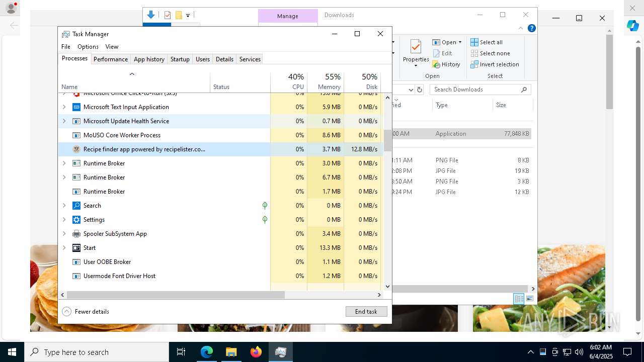Switch to the Services tab
This screenshot has width=644, height=362.
[250, 59]
